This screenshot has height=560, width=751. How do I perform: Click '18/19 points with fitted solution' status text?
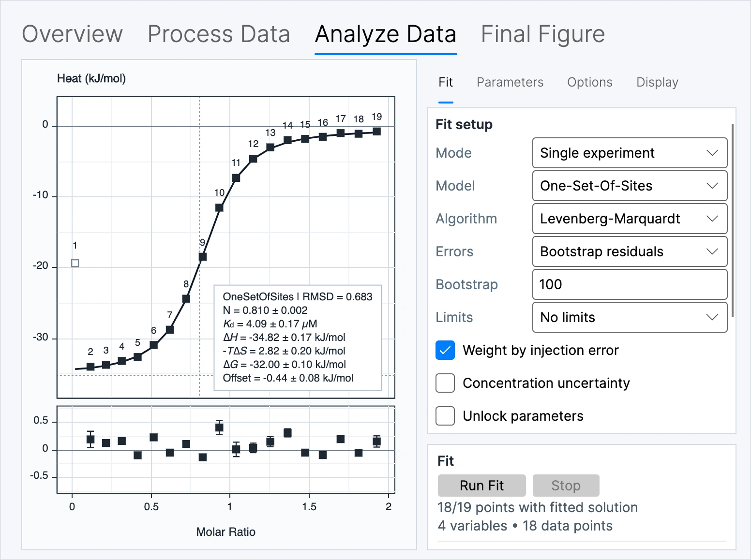click(x=538, y=507)
